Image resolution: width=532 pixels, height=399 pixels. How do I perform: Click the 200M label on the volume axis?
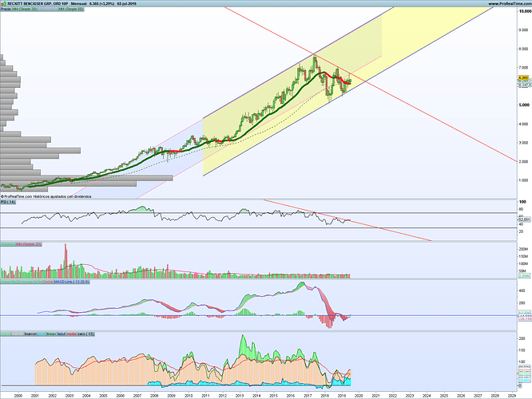523,249
